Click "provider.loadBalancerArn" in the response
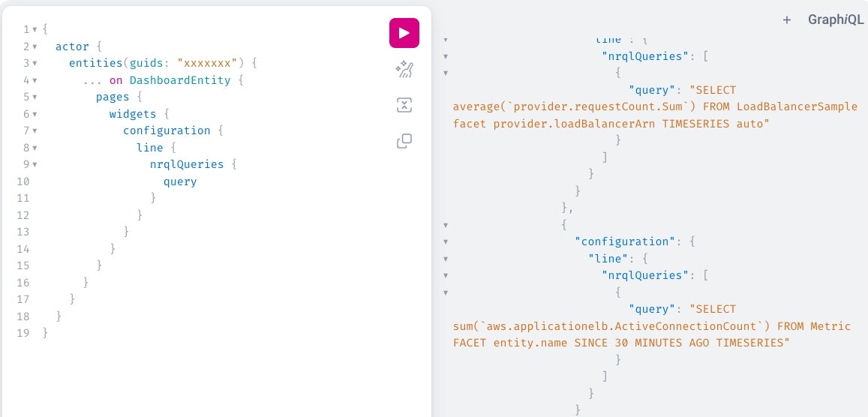 (x=573, y=124)
